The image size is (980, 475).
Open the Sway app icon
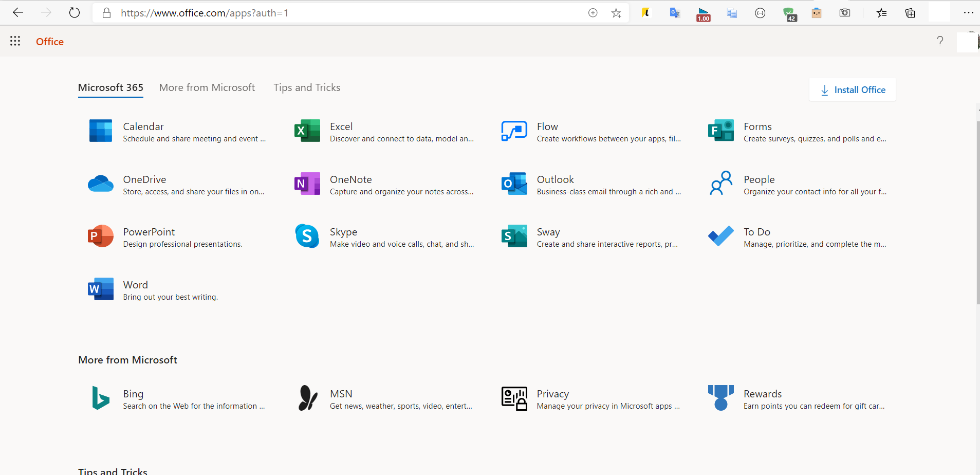514,236
